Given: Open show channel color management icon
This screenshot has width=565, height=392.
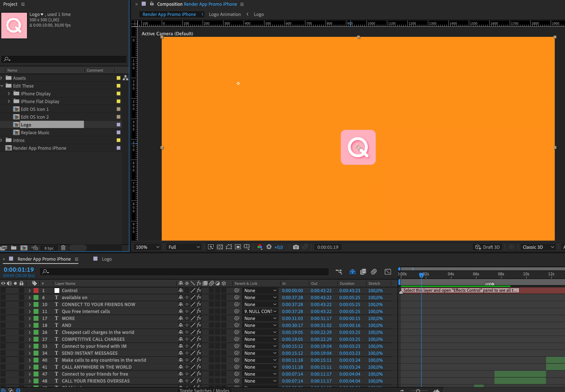Looking at the screenshot, I should pyautogui.click(x=260, y=247).
